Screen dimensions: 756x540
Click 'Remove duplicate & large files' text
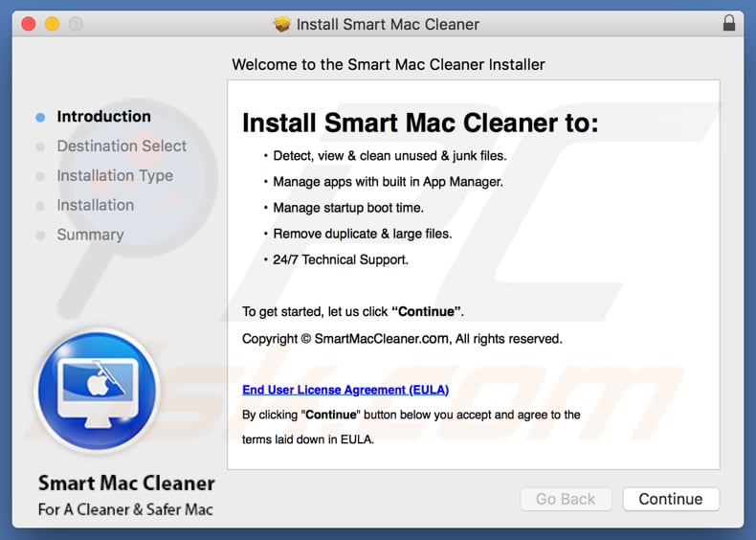(363, 234)
